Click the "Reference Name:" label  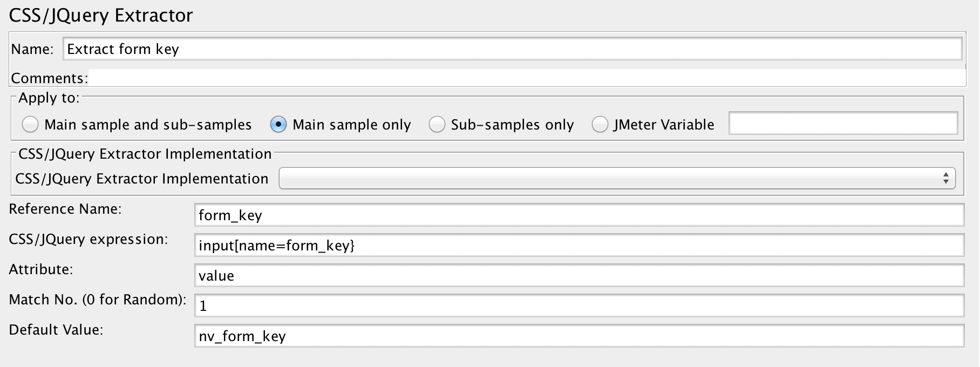pyautogui.click(x=65, y=209)
